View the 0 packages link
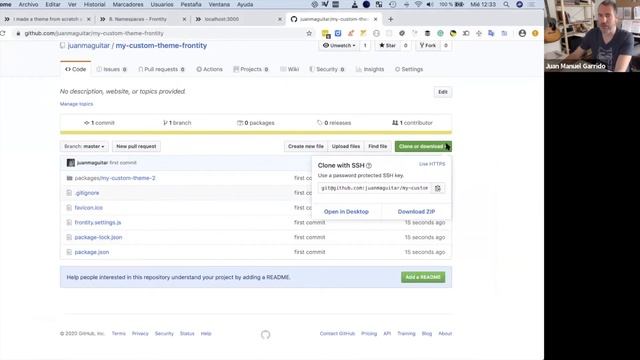Image resolution: width=640 pixels, height=360 pixels. point(256,123)
